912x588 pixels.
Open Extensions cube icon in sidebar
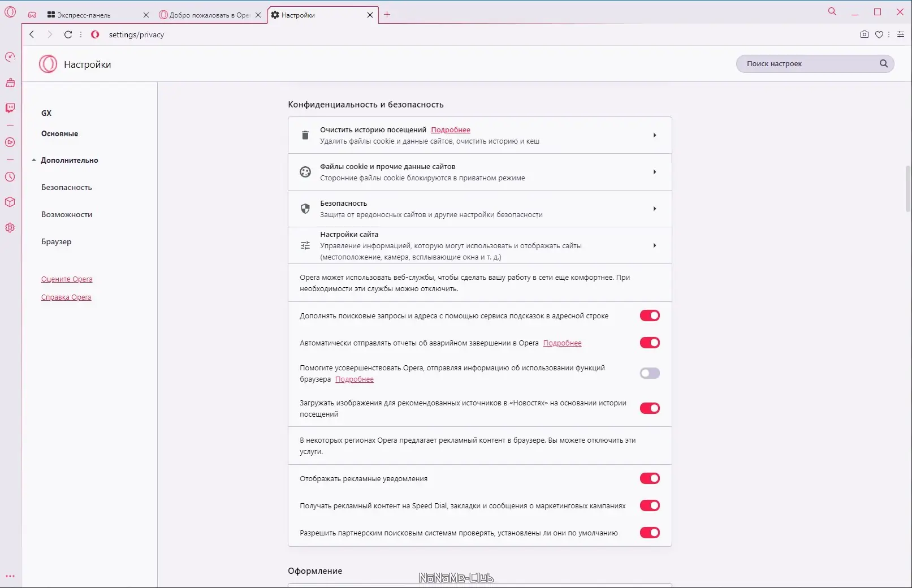(x=10, y=202)
